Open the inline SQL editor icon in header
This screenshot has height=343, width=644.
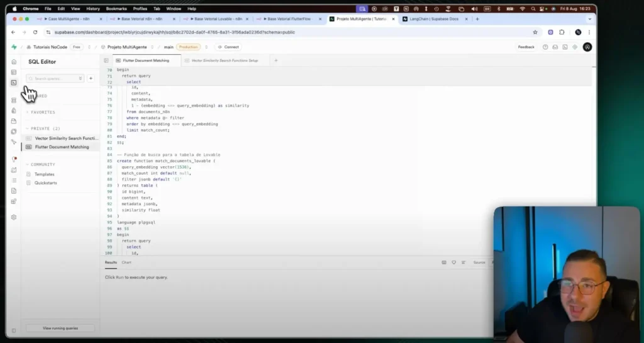click(x=565, y=47)
